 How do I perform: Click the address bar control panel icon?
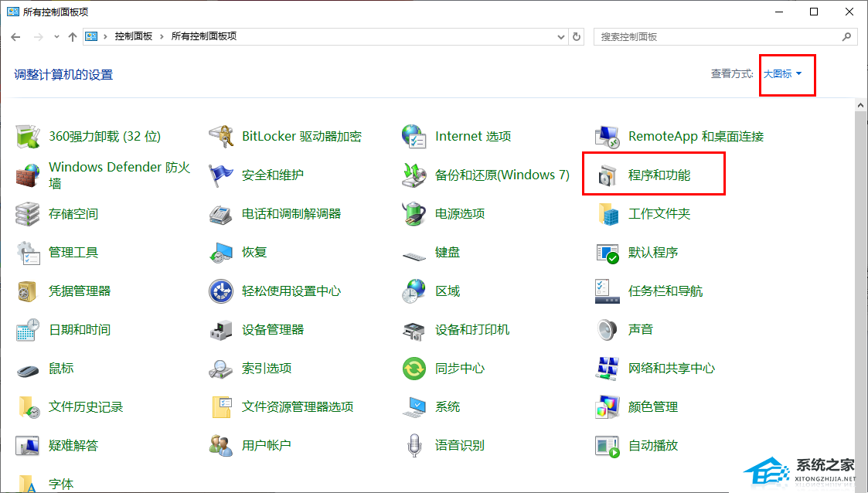click(x=91, y=36)
